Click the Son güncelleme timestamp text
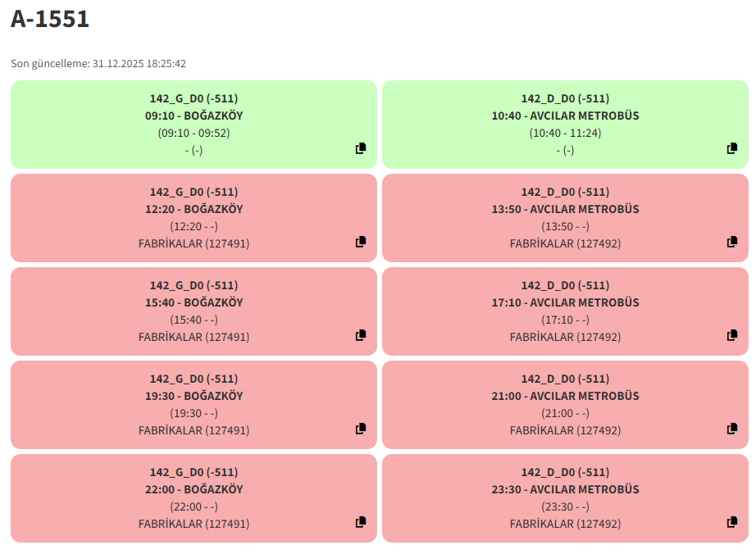Image resolution: width=756 pixels, height=545 pixels. tap(98, 63)
